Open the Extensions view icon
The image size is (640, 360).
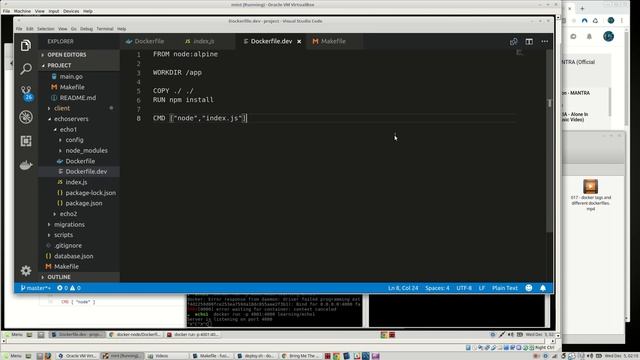click(x=26, y=141)
